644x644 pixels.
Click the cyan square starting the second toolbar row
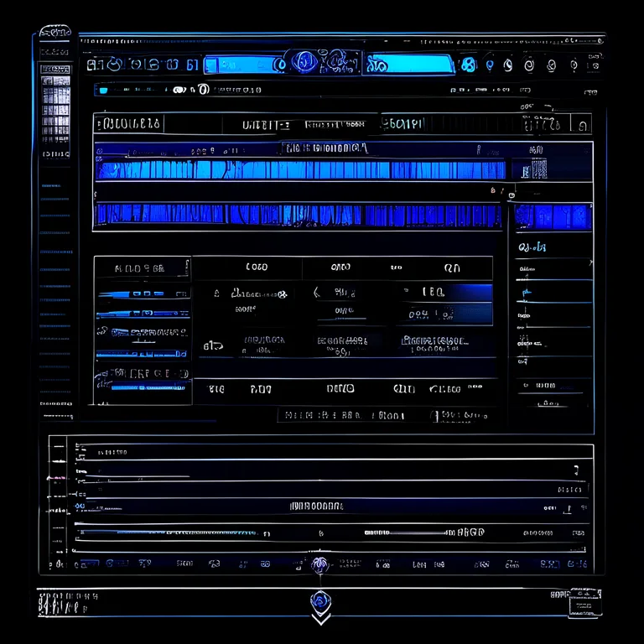point(103,91)
